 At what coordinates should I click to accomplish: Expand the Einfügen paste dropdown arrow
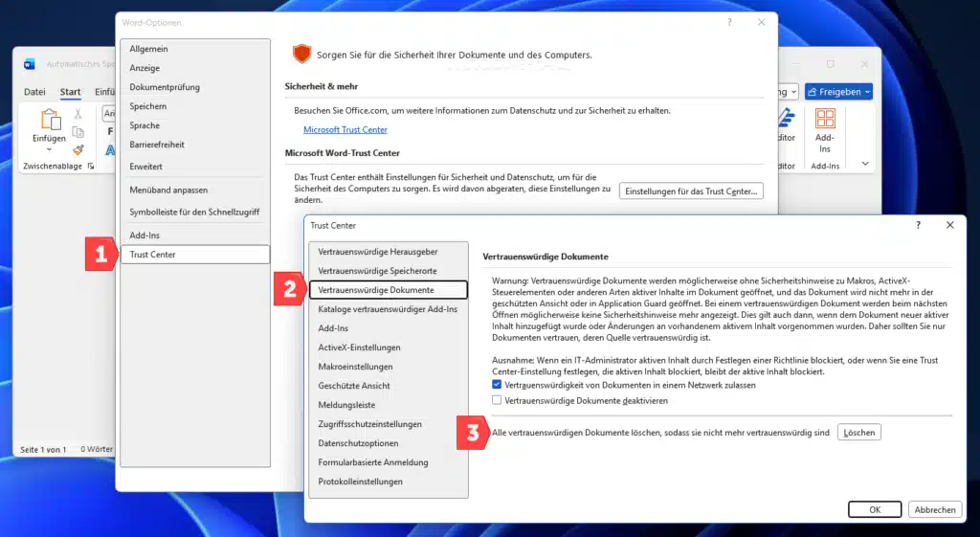point(49,150)
